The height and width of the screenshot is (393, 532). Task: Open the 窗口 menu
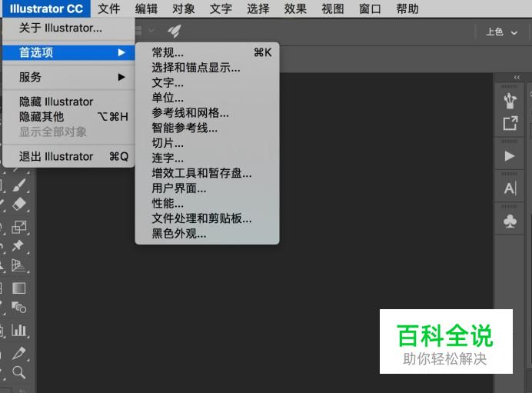click(370, 8)
